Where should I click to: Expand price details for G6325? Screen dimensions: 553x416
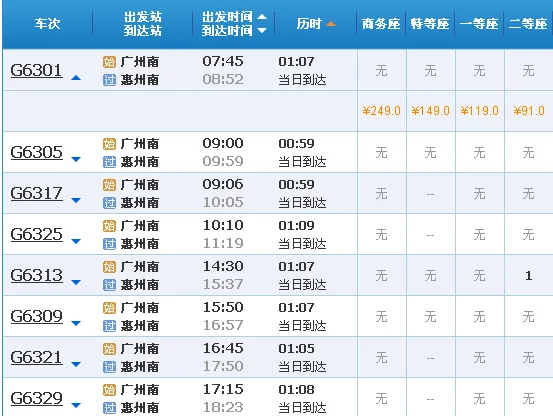click(x=76, y=241)
